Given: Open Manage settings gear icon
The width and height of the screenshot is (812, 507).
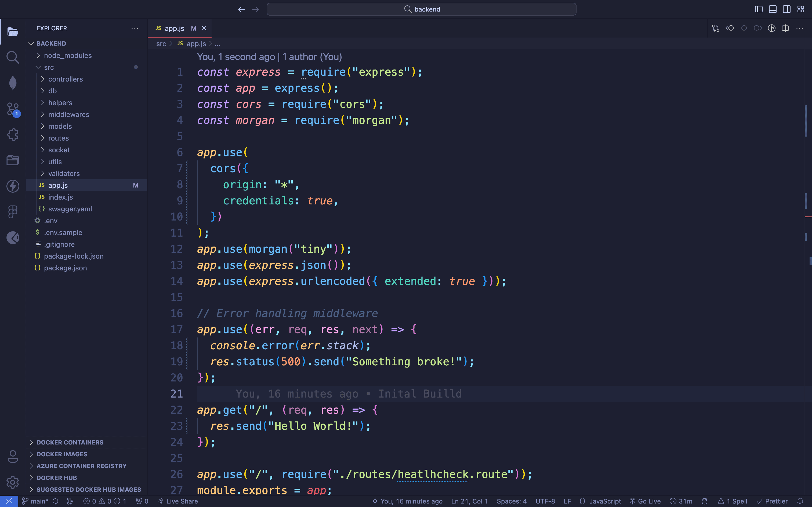Looking at the screenshot, I should (x=13, y=482).
